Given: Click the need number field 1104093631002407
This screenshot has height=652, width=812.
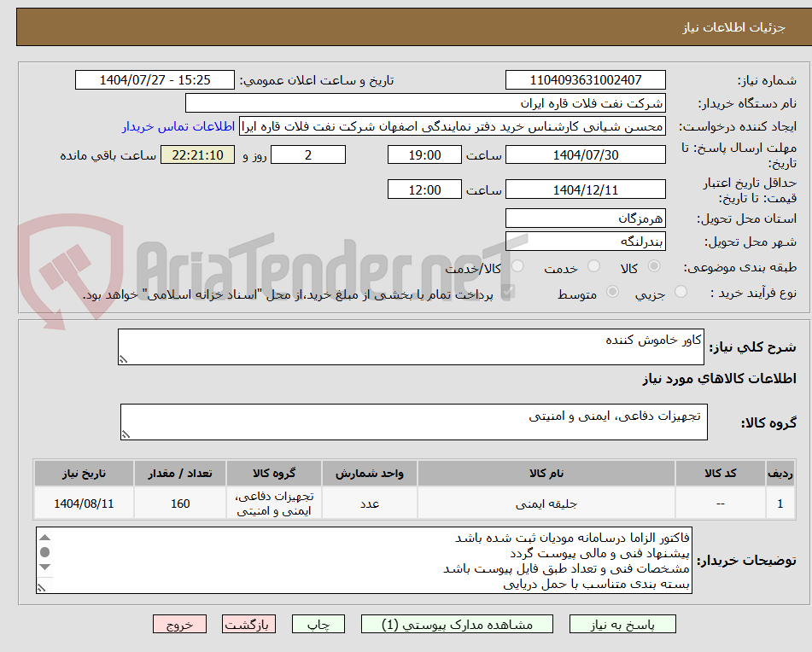Looking at the screenshot, I should (586, 79).
